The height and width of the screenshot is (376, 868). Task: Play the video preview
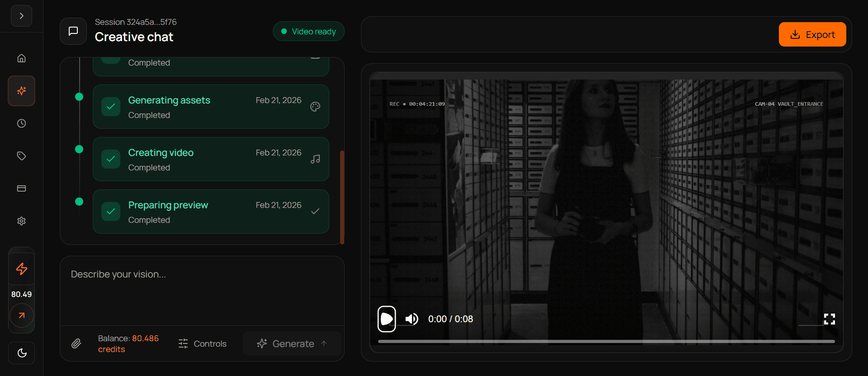387,319
